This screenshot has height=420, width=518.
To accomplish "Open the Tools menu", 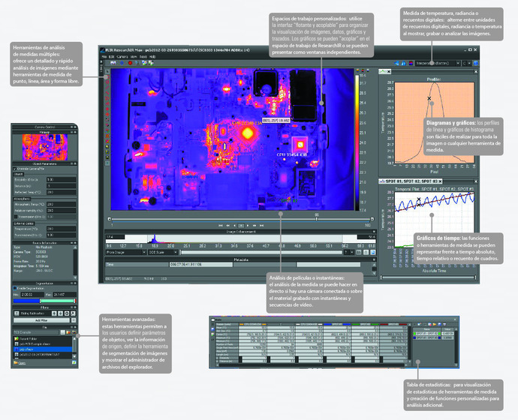I will 143,57.
